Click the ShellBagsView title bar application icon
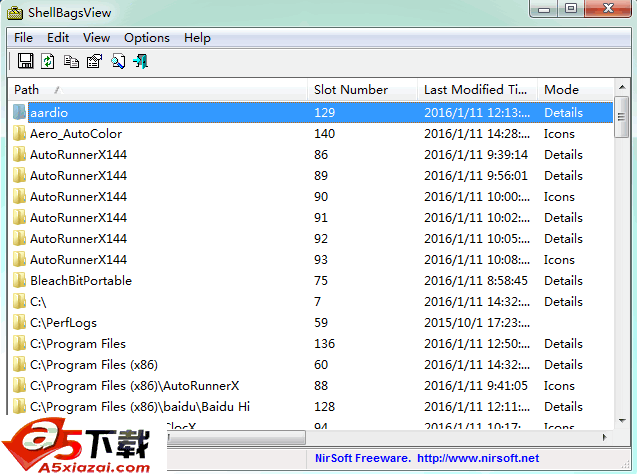Image resolution: width=637 pixels, height=474 pixels. (x=15, y=13)
